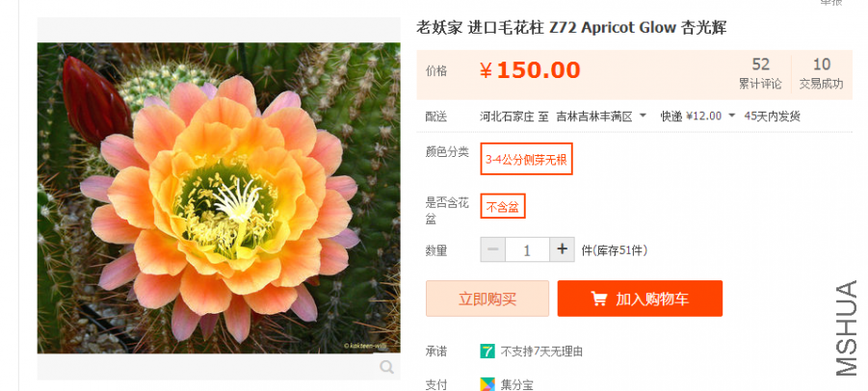Click the 集分宝 payment label
868x391 pixels.
click(x=517, y=384)
